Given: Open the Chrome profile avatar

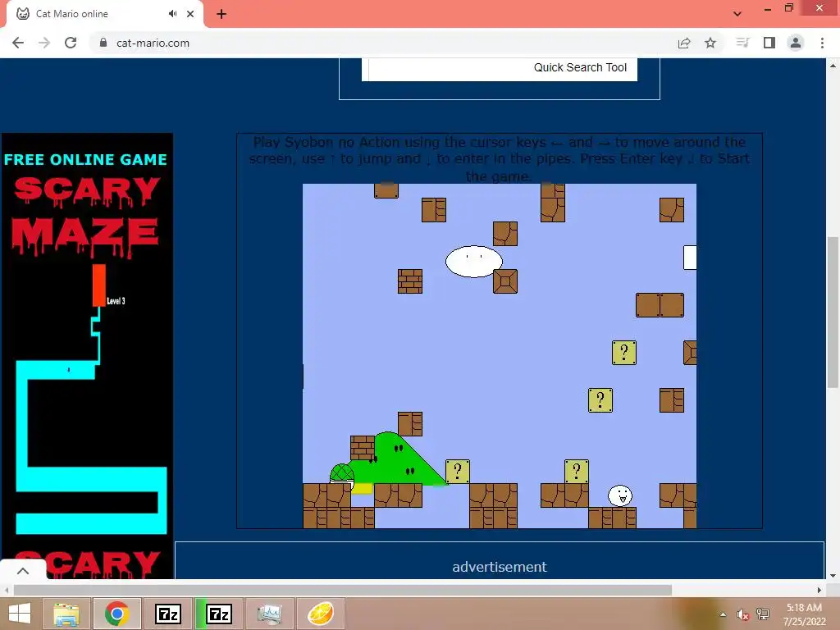Looking at the screenshot, I should coord(796,43).
